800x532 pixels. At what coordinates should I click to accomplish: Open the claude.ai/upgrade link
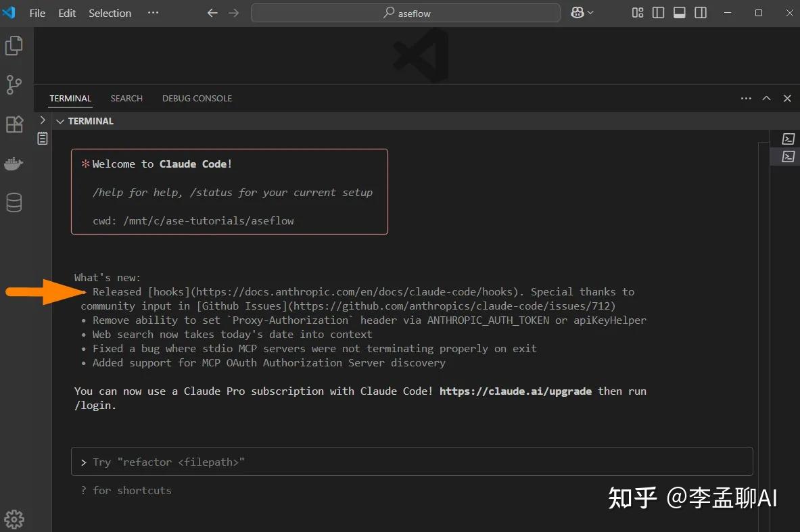[x=515, y=391]
